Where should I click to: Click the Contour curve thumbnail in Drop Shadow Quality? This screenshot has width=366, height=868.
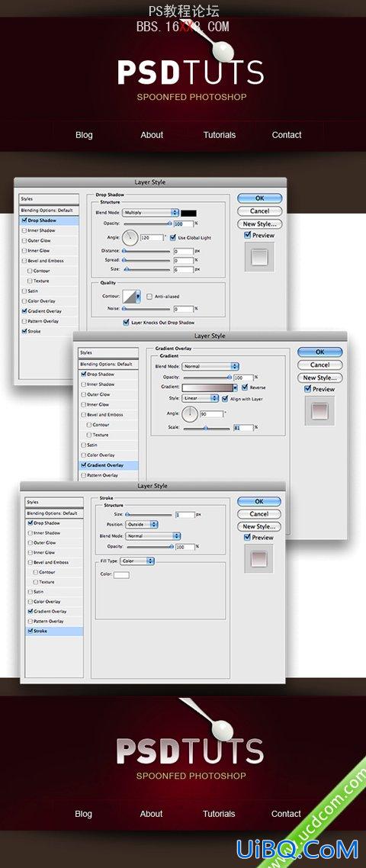[x=129, y=297]
